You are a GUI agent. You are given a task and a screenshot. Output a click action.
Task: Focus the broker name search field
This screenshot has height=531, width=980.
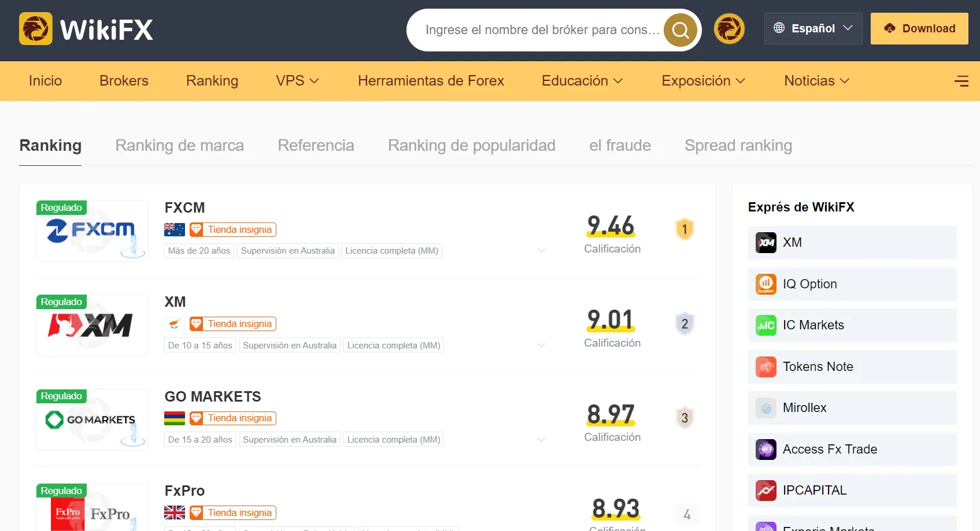tap(542, 30)
